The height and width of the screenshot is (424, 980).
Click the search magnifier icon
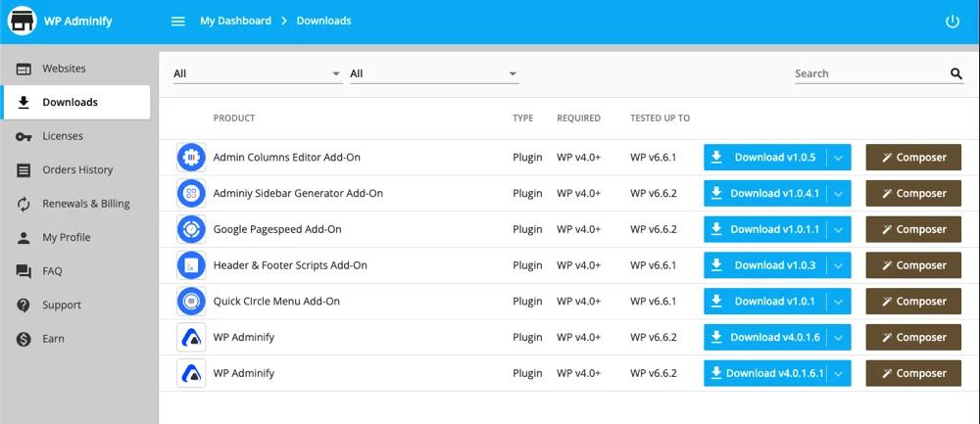click(x=956, y=73)
